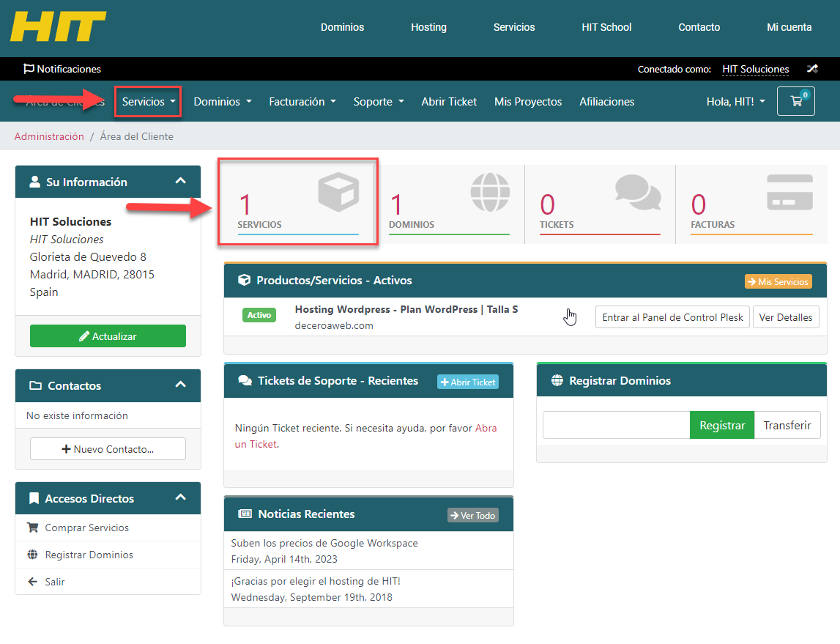Click the chat bubbles icon in Tickets tile
840x644 pixels.
coord(638,192)
